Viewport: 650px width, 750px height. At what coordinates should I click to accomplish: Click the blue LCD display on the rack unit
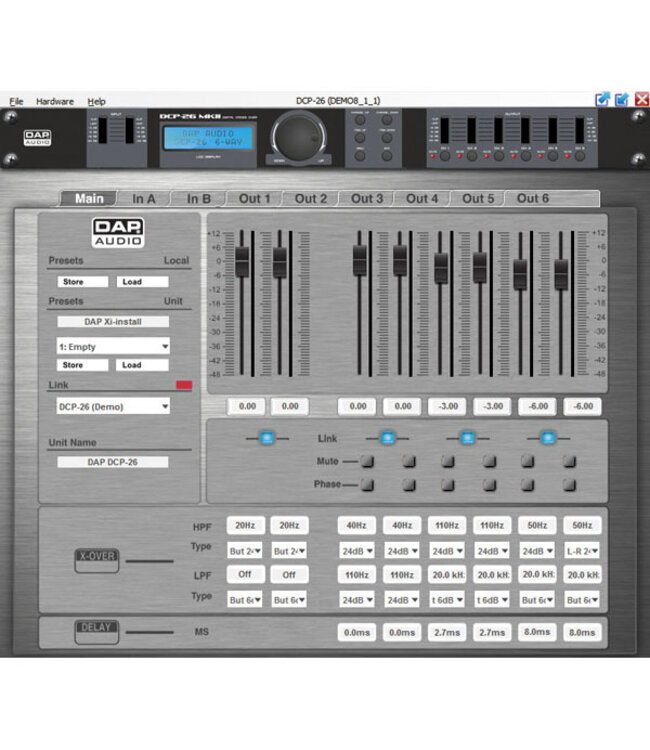pyautogui.click(x=208, y=138)
